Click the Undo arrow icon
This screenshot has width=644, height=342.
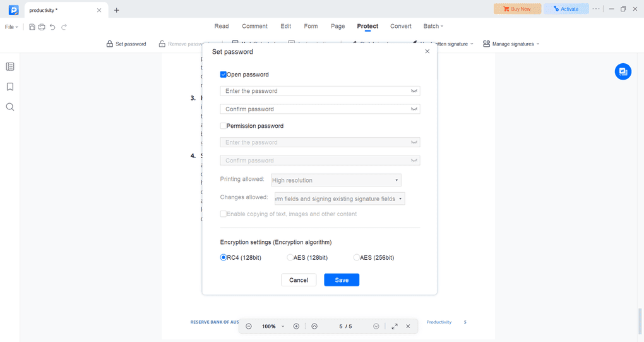pos(52,27)
